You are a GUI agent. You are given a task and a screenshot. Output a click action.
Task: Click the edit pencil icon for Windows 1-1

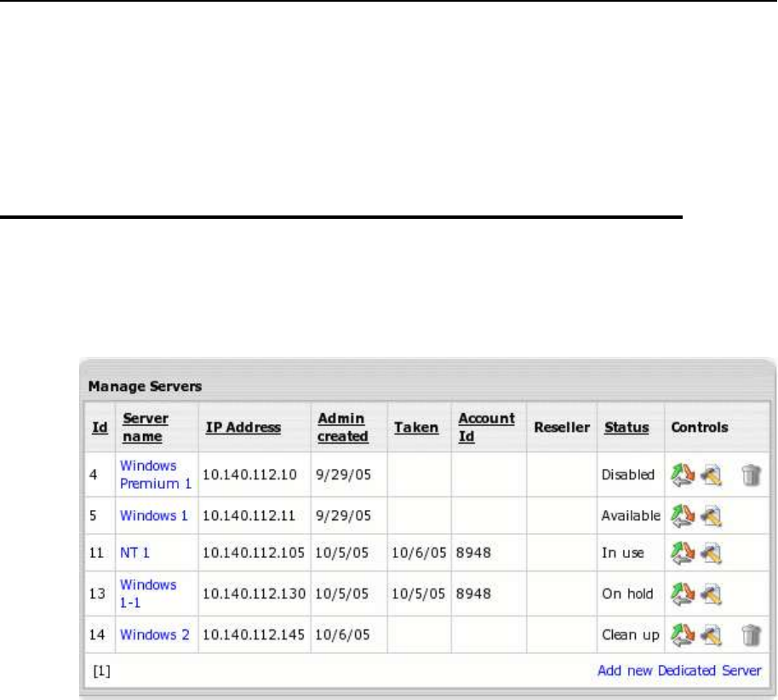[x=711, y=594]
